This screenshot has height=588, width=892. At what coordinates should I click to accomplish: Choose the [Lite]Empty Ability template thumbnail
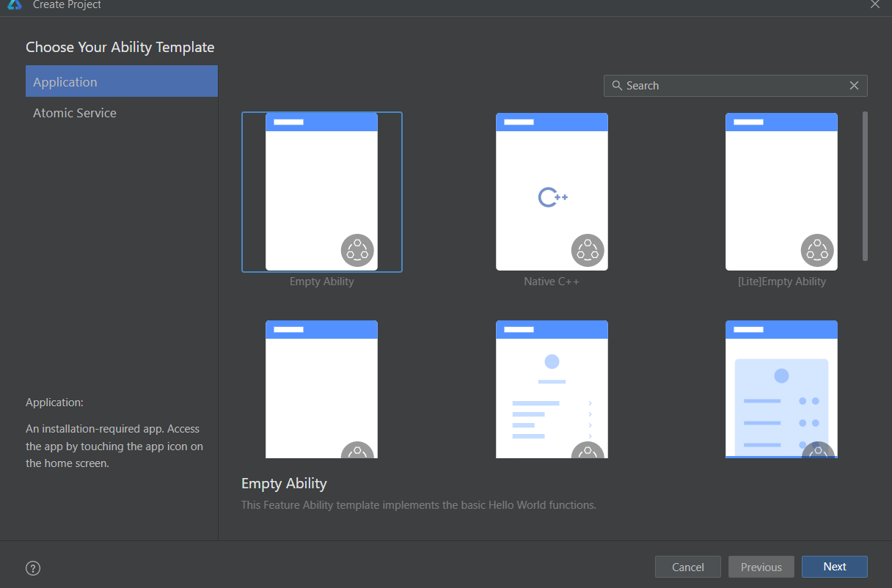coord(781,191)
